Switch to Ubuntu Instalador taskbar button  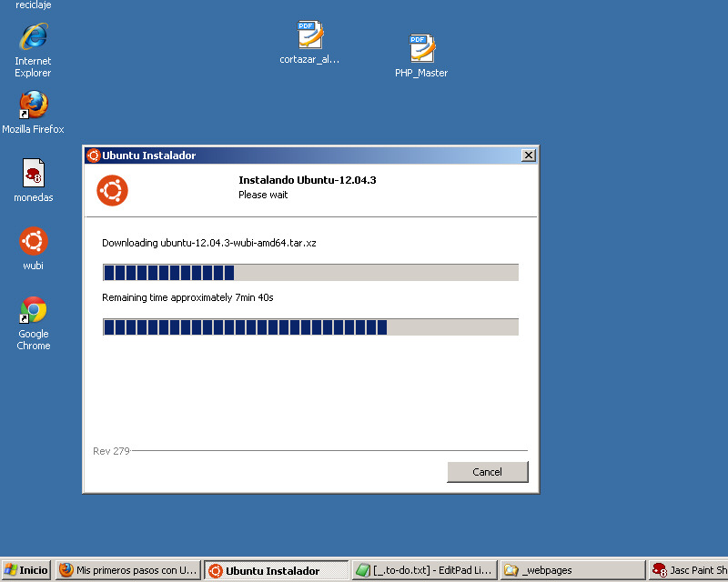(277, 570)
